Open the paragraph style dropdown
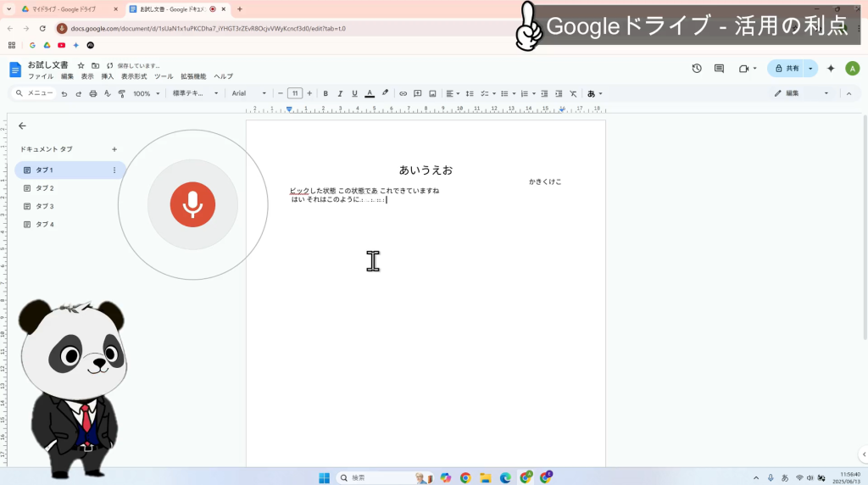Image resolution: width=868 pixels, height=485 pixels. click(x=196, y=93)
